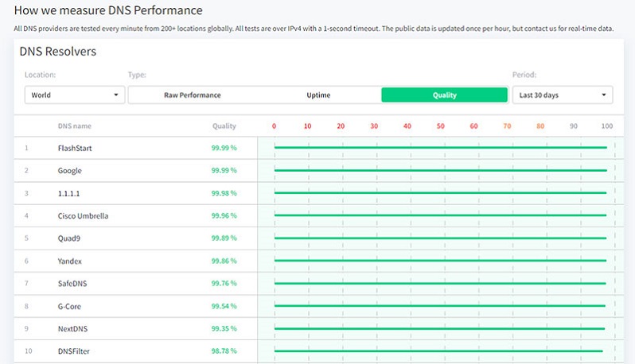Click FlashStart's green quality bar
Image resolution: width=635 pixels, height=364 pixels.
(440, 148)
